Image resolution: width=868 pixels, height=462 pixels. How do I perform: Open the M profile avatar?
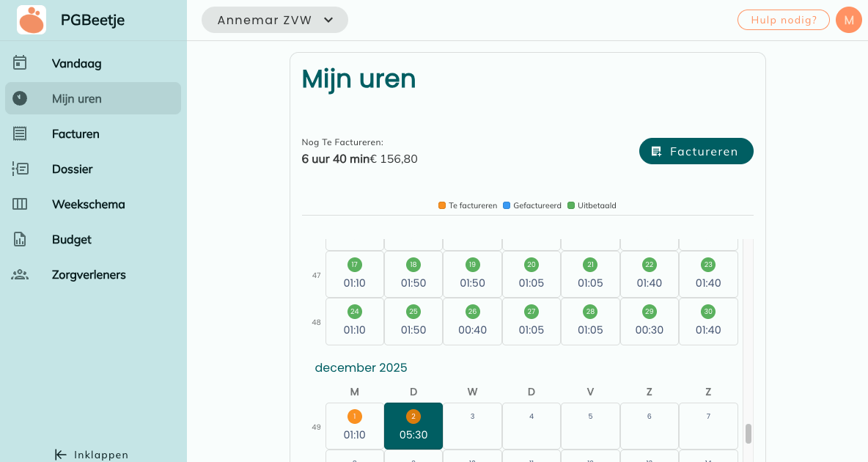pos(849,20)
